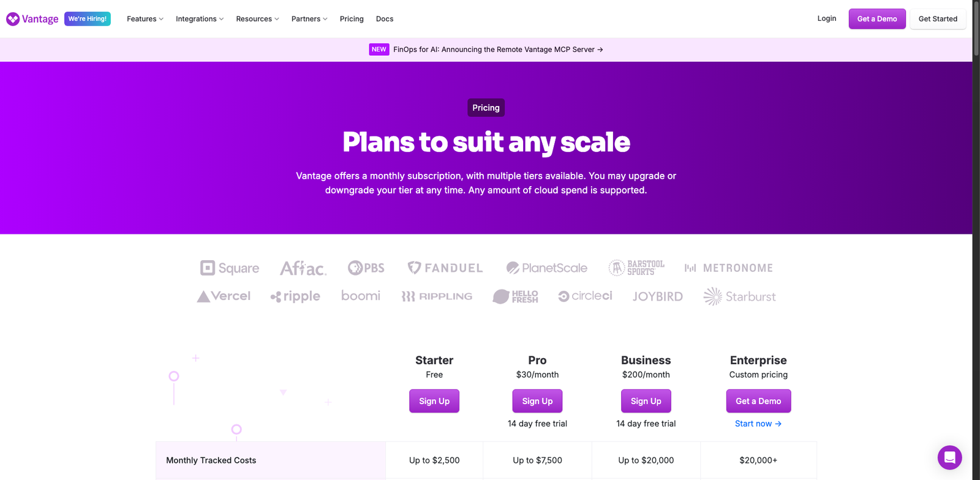Click the CircleCI company logo
Image resolution: width=980 pixels, height=480 pixels.
585,296
